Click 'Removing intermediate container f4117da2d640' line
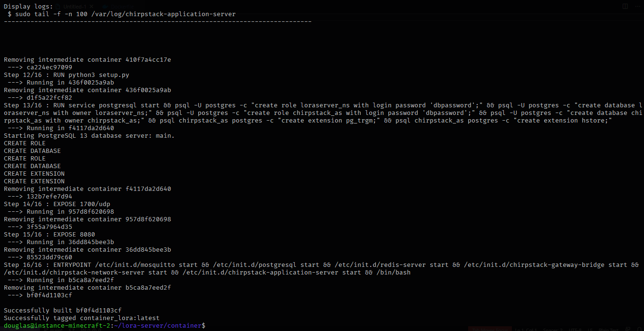 point(87,189)
